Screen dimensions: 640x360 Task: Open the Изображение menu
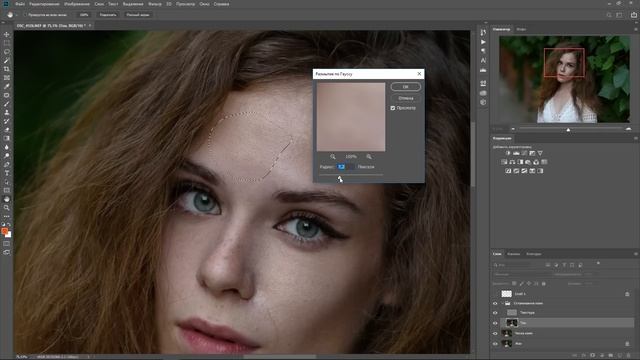77,4
